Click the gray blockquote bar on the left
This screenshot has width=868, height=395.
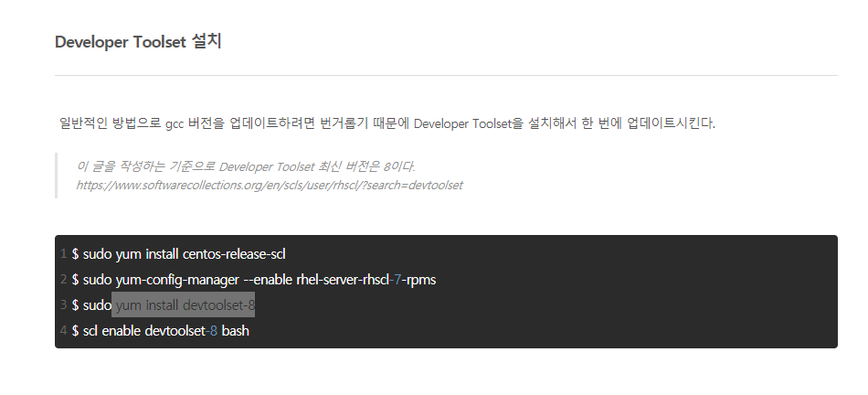[57, 176]
